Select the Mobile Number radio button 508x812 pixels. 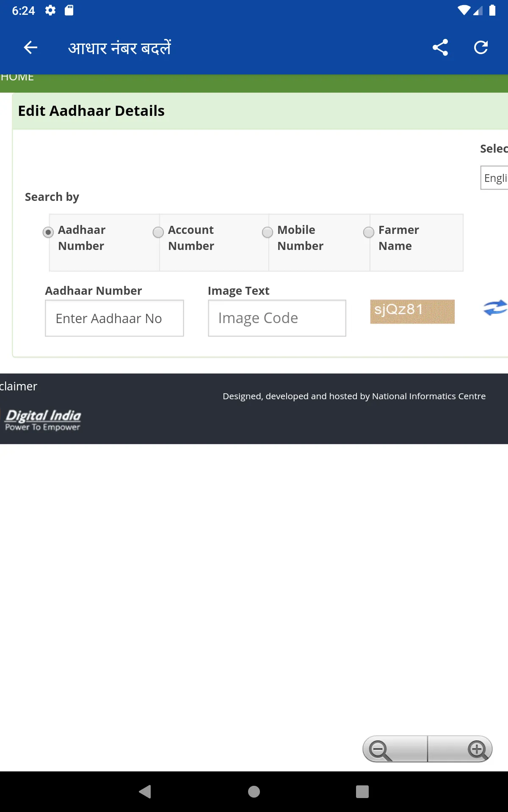268,232
